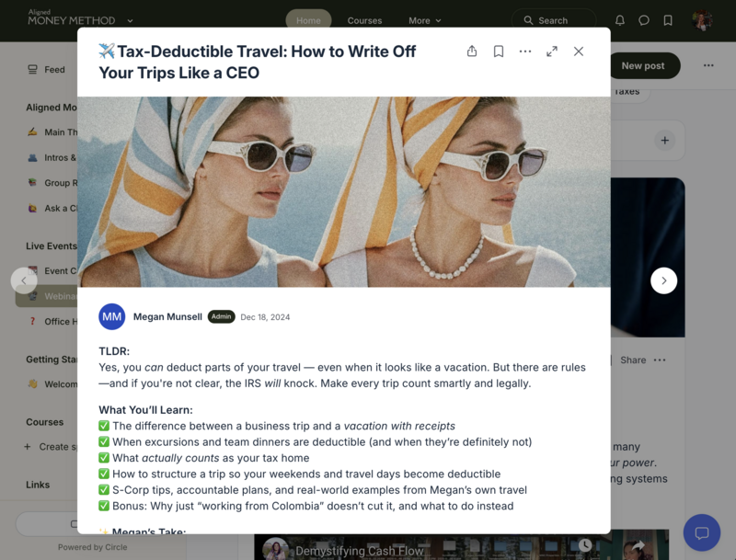Image resolution: width=736 pixels, height=560 pixels.
Task: Close the post modal
Action: [579, 51]
